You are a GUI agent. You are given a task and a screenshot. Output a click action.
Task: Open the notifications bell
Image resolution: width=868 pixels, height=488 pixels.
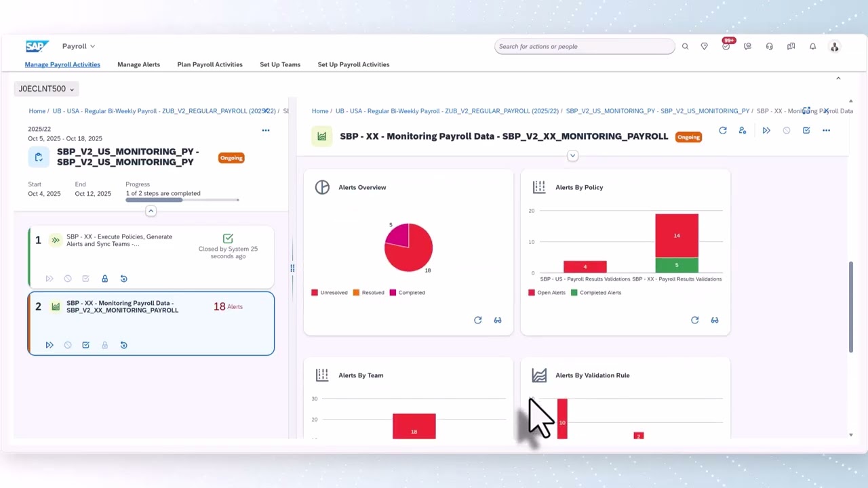pos(812,46)
